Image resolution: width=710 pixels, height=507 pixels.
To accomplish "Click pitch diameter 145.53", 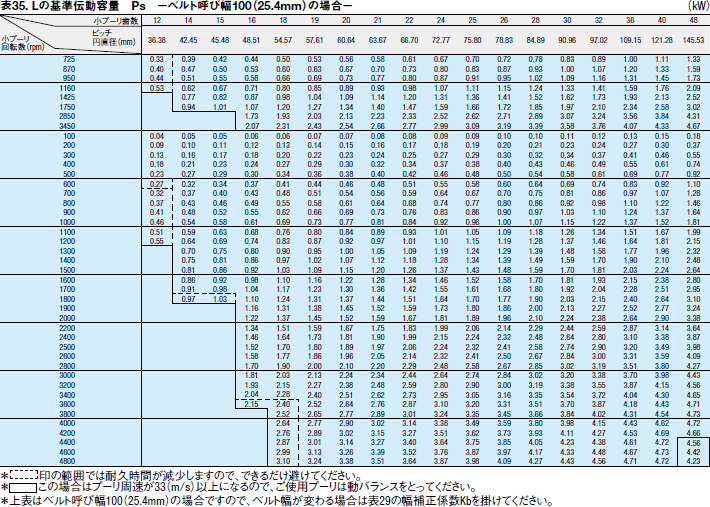I will (x=693, y=40).
